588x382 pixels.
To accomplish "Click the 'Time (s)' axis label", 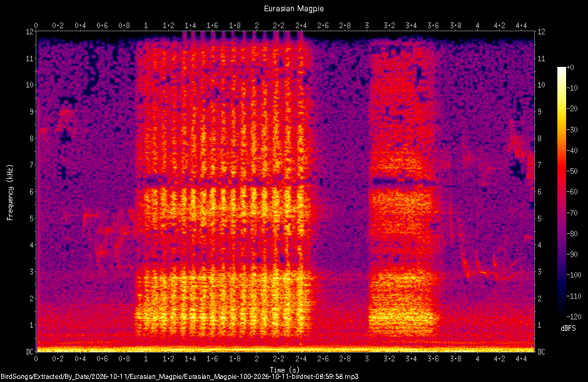I will (x=285, y=369).
